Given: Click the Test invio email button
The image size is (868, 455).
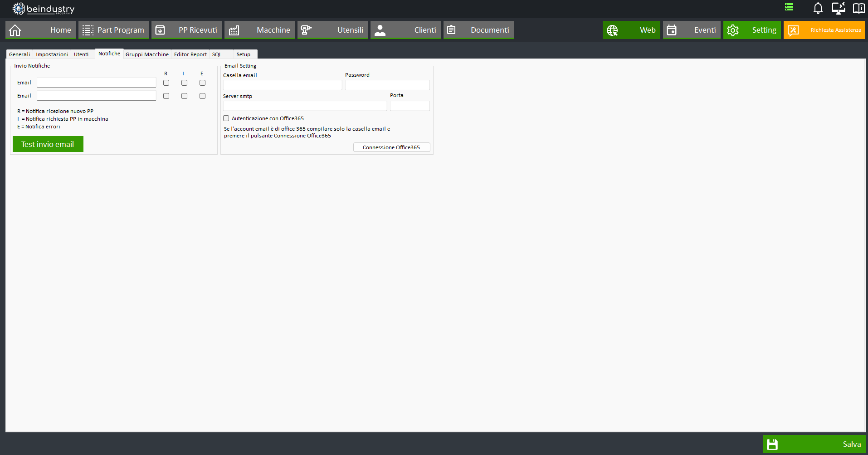Looking at the screenshot, I should [x=48, y=144].
